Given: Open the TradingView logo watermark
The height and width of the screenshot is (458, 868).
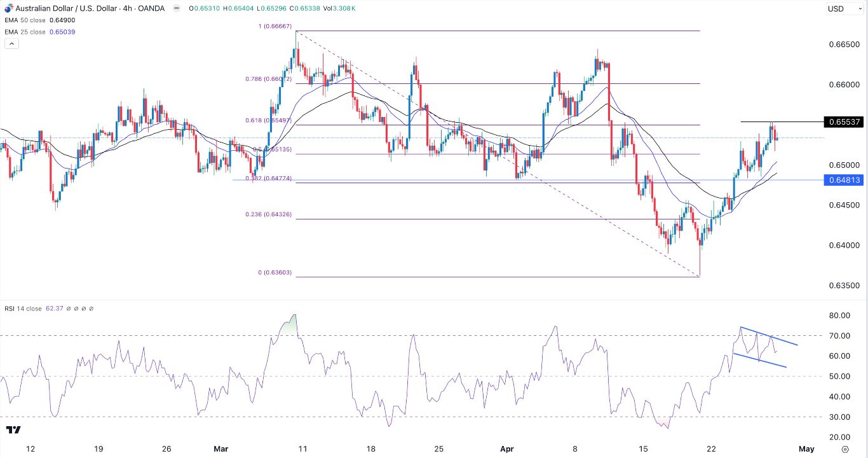Looking at the screenshot, I should (13, 431).
